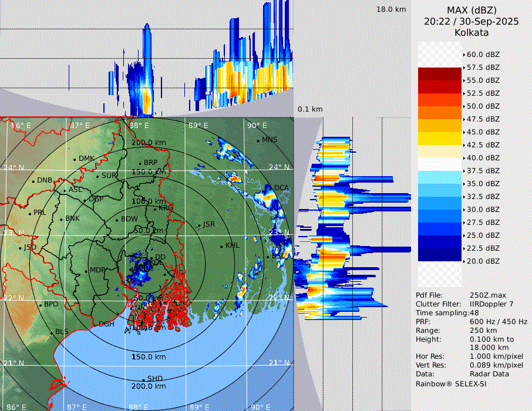Click the 20:22 / 30-Sep-2025 timestamp
Screen dimensions: 532x411
point(472,21)
